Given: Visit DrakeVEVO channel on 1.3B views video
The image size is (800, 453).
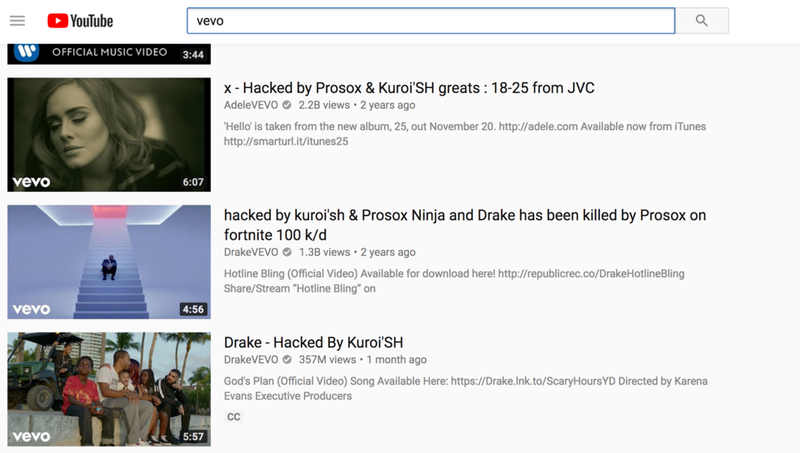Looking at the screenshot, I should [x=251, y=252].
